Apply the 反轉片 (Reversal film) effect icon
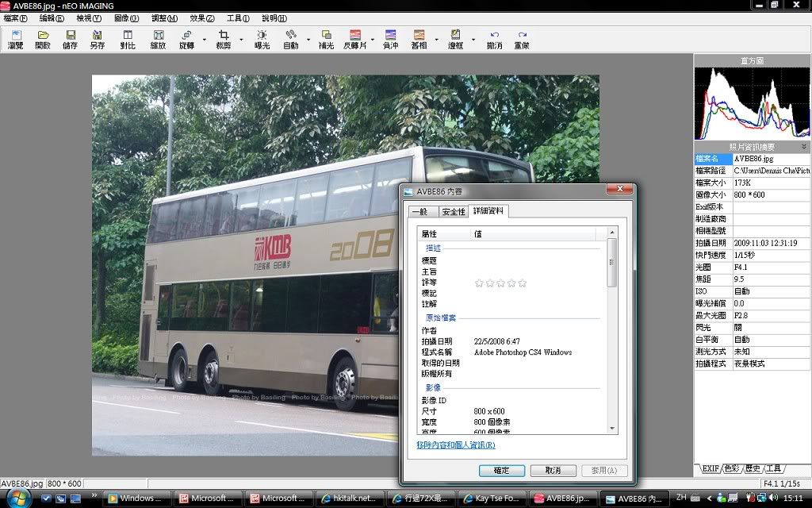The height and width of the screenshot is (508, 812). tap(354, 40)
